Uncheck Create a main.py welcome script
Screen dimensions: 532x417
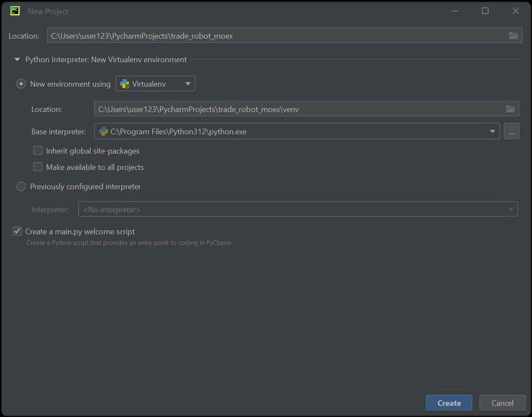tap(17, 231)
